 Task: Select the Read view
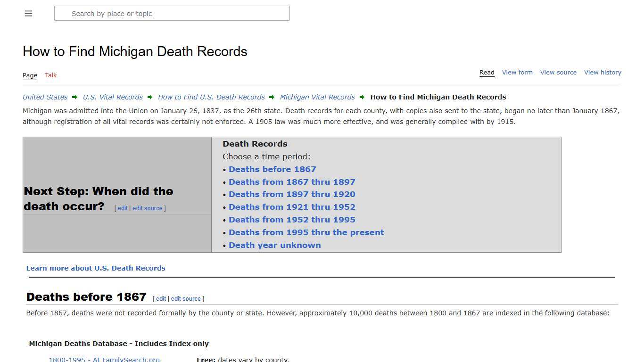[487, 72]
